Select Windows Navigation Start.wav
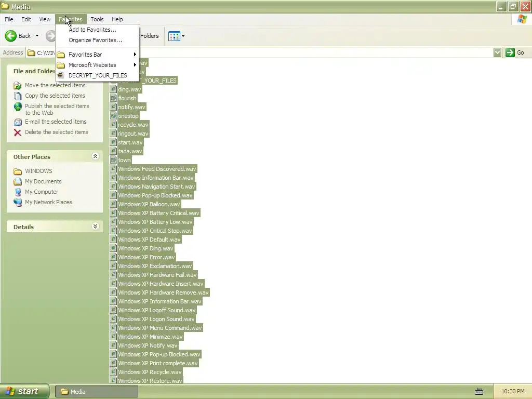This screenshot has width=532, height=399. coord(156,187)
